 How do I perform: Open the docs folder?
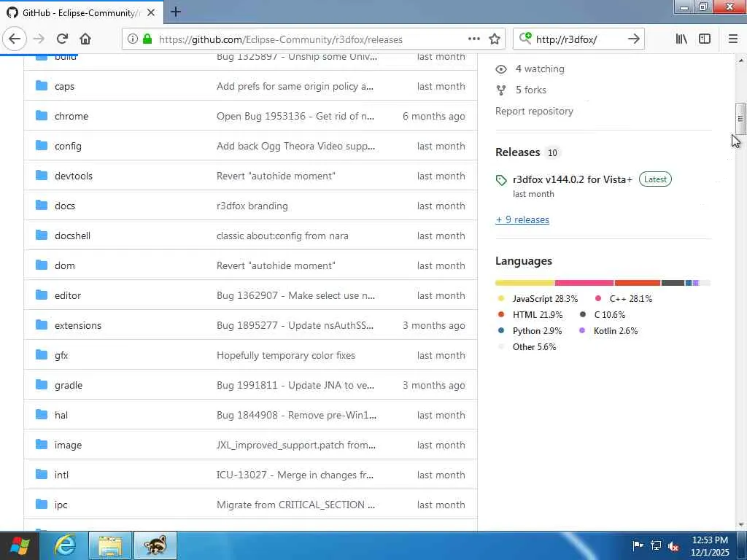coord(65,206)
